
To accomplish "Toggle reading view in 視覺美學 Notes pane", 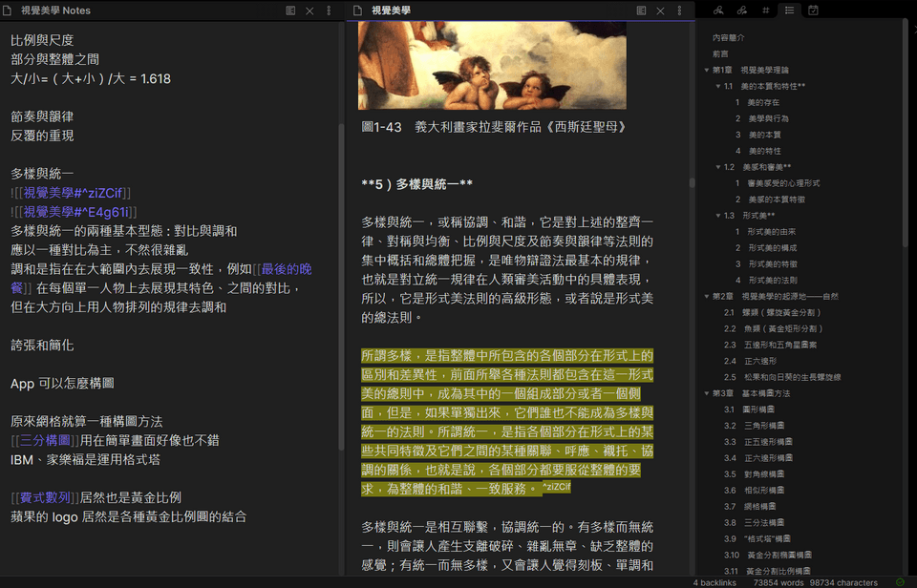I will click(290, 10).
